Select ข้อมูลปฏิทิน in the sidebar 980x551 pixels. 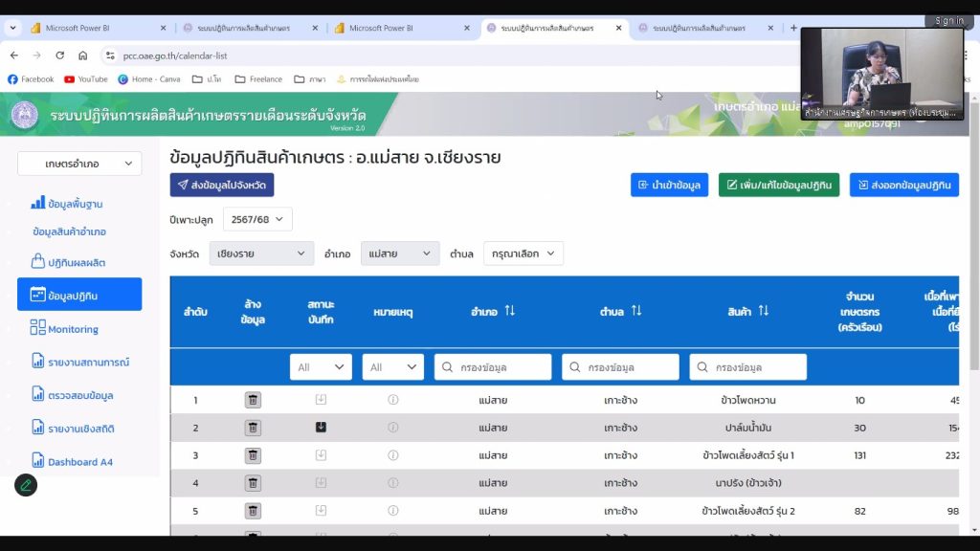point(79,295)
